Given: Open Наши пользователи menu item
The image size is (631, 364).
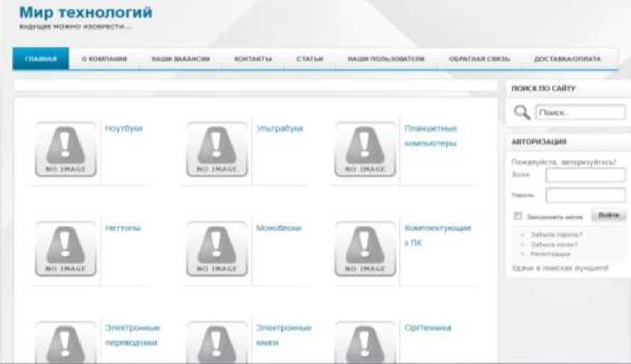Looking at the screenshot, I should [386, 59].
